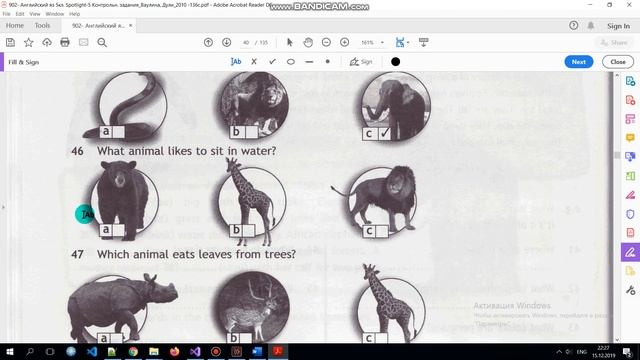Open Export PDF tool in right pane

630,81
